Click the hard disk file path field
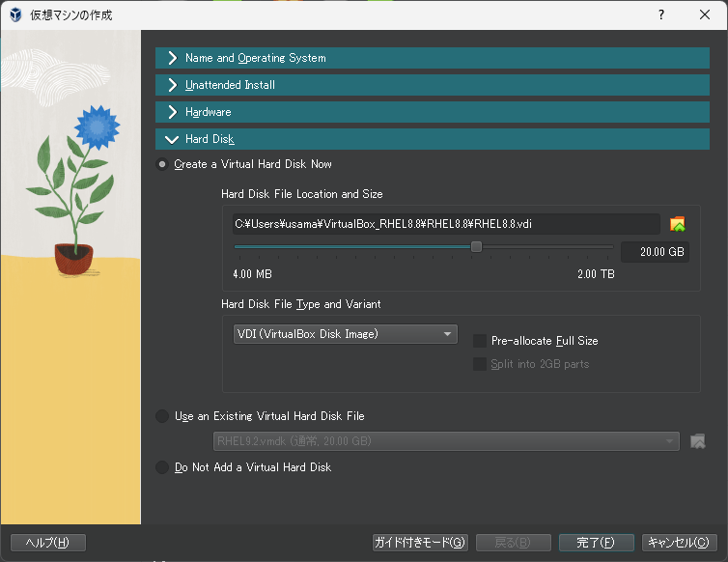The image size is (728, 562). click(446, 224)
